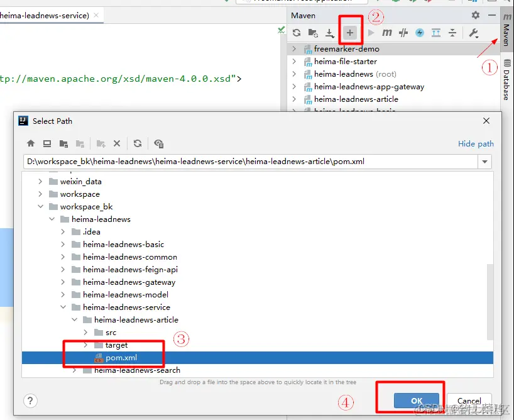
Task: Close the Select Path dialog
Action: (x=486, y=121)
